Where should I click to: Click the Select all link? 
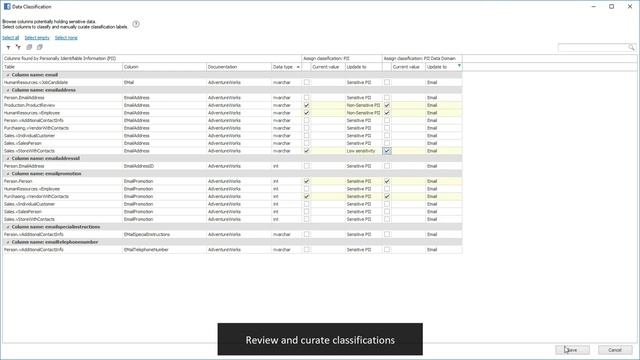[x=11, y=38]
